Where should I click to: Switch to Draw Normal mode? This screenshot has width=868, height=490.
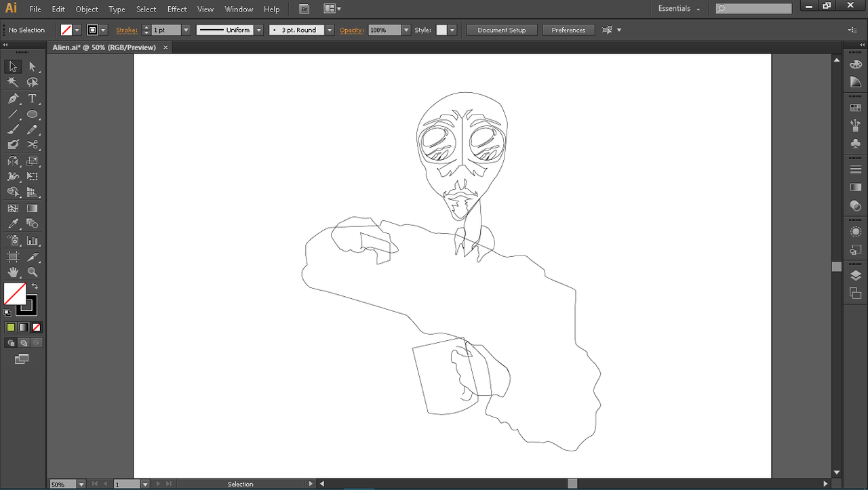point(11,343)
